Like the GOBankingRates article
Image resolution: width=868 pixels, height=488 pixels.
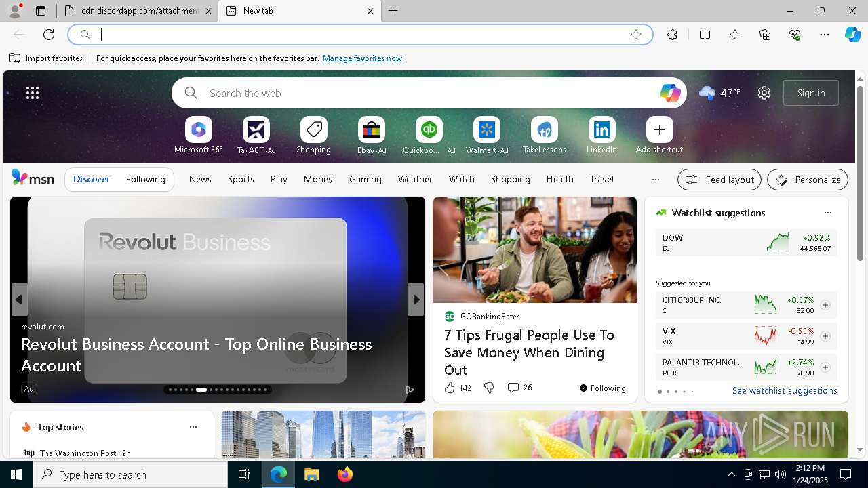tap(458, 388)
